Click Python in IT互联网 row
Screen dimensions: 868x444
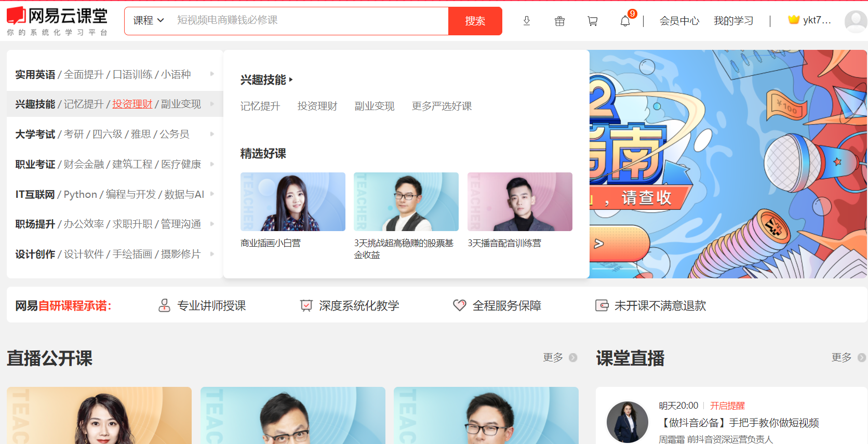point(81,194)
